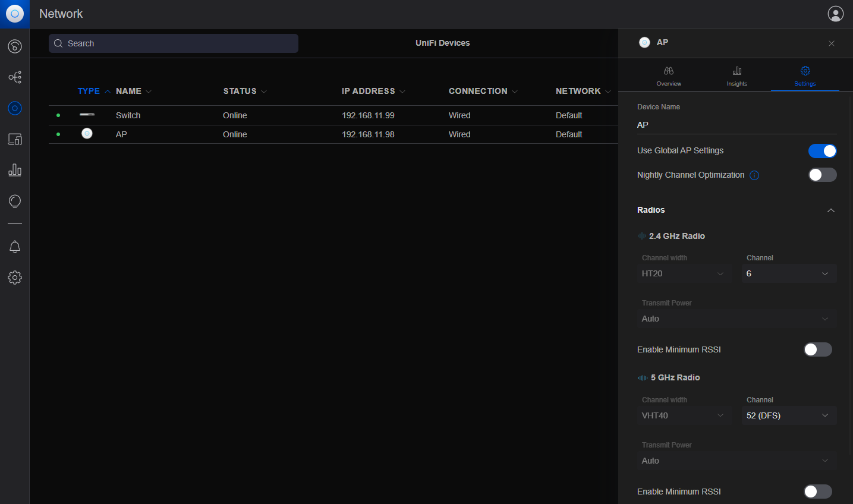Screen dimensions: 853x504
Task: Disable Use Global AP Settings
Action: tap(822, 150)
